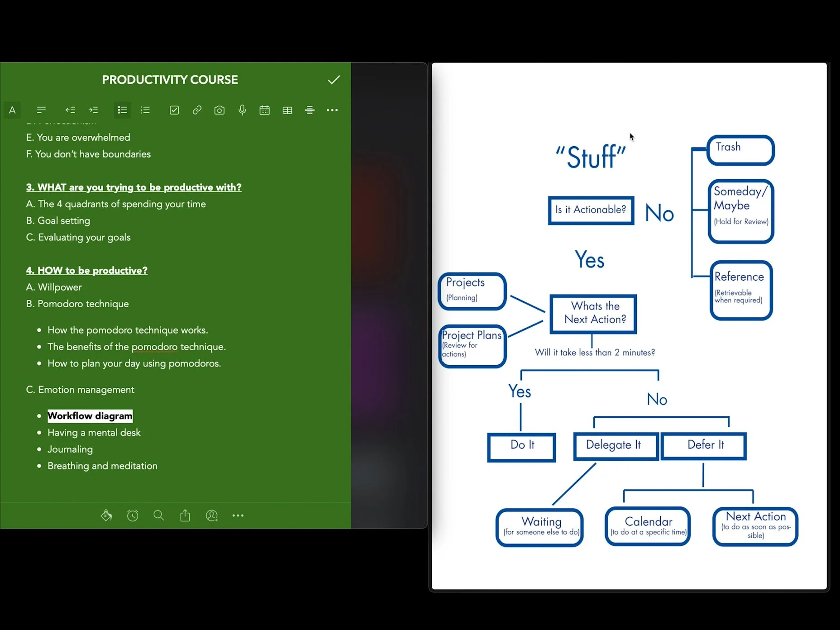
Task: Click 'A. The 4 quadrants of spending your time'
Action: pyautogui.click(x=116, y=204)
